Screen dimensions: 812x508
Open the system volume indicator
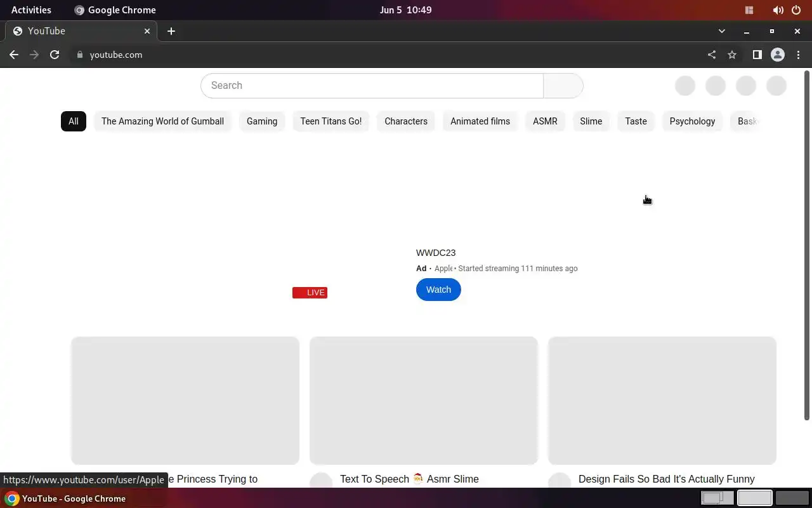[x=778, y=10]
